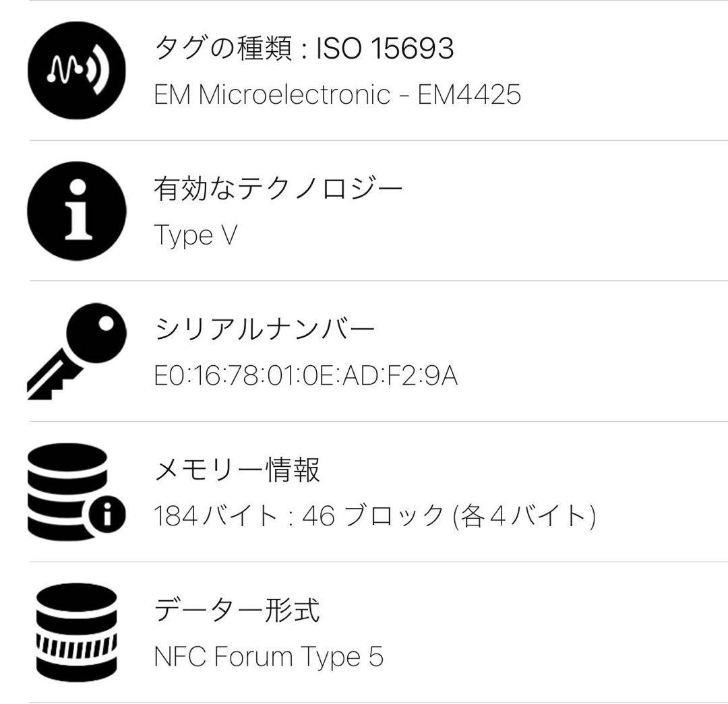Select the NFC Forum Type 5 label
Image resolution: width=728 pixels, height=704 pixels.
270,655
